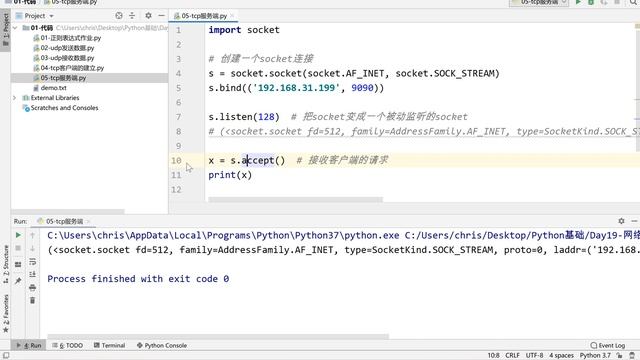Open the Event Log
The image size is (640, 360).
[607, 345]
